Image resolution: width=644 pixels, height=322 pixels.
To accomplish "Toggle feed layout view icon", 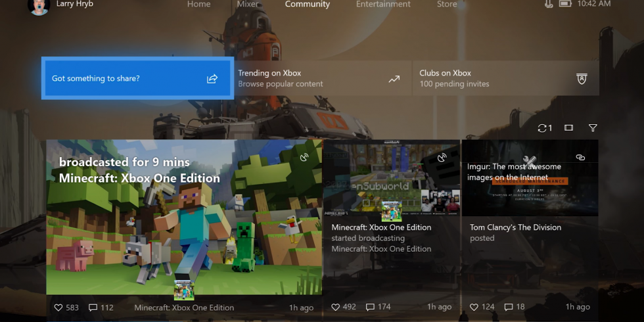I will click(568, 127).
